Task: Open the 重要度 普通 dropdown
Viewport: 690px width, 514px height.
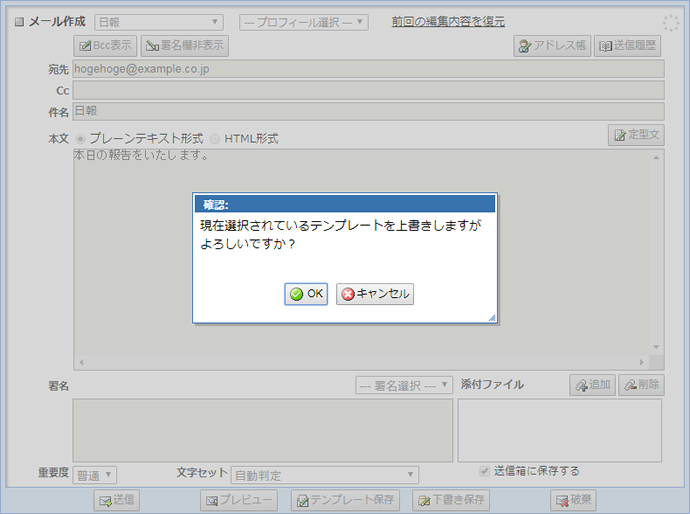Action: point(95,475)
